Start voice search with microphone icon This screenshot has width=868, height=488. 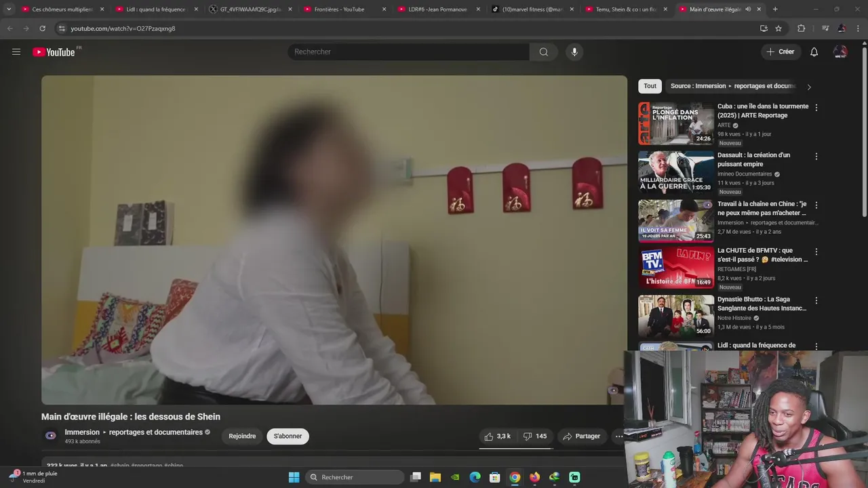coord(574,52)
